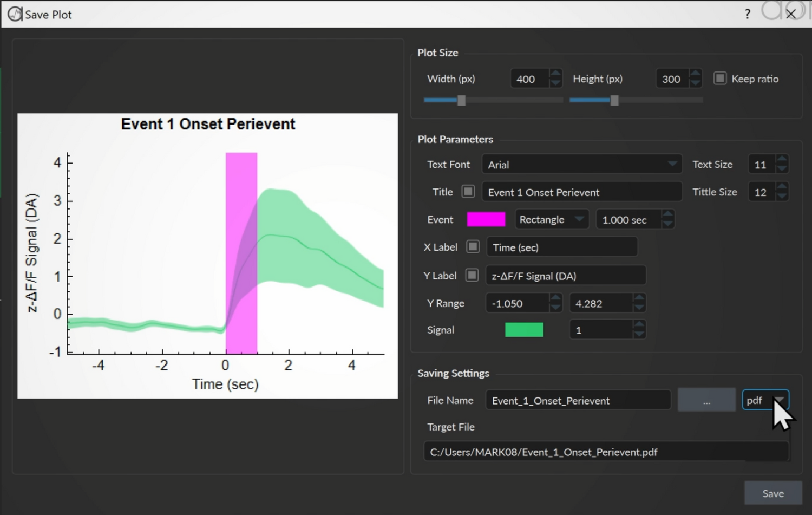Decrease the Signal value down arrow
812x515 pixels.
pos(639,335)
